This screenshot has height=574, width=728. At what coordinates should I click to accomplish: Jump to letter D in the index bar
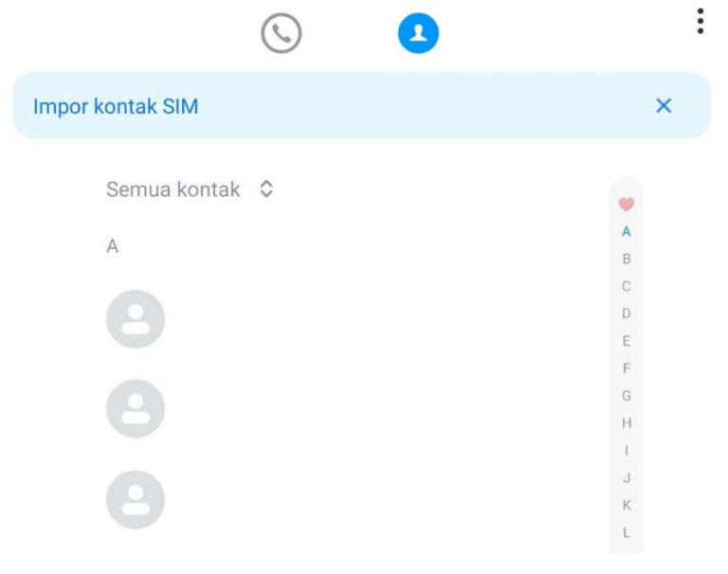click(x=627, y=314)
